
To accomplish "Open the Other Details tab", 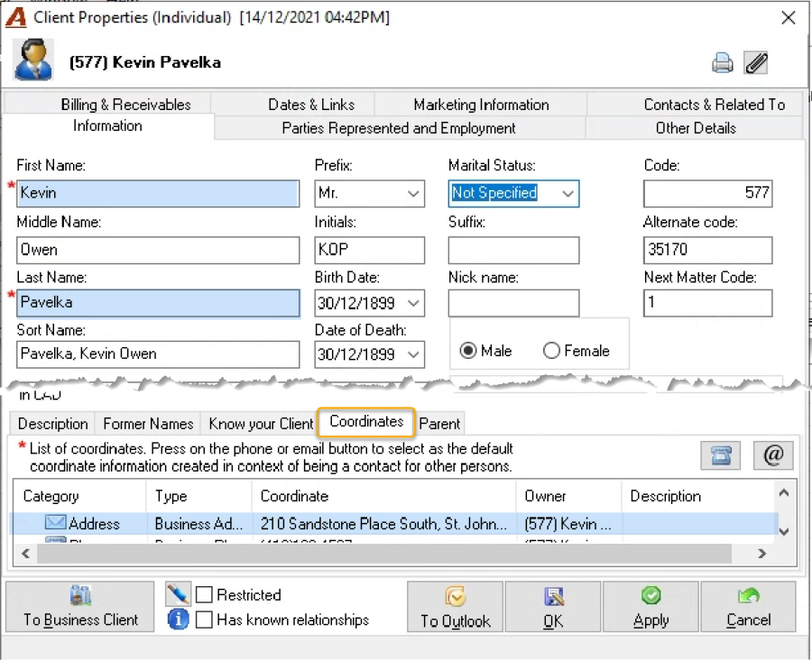I will (696, 128).
